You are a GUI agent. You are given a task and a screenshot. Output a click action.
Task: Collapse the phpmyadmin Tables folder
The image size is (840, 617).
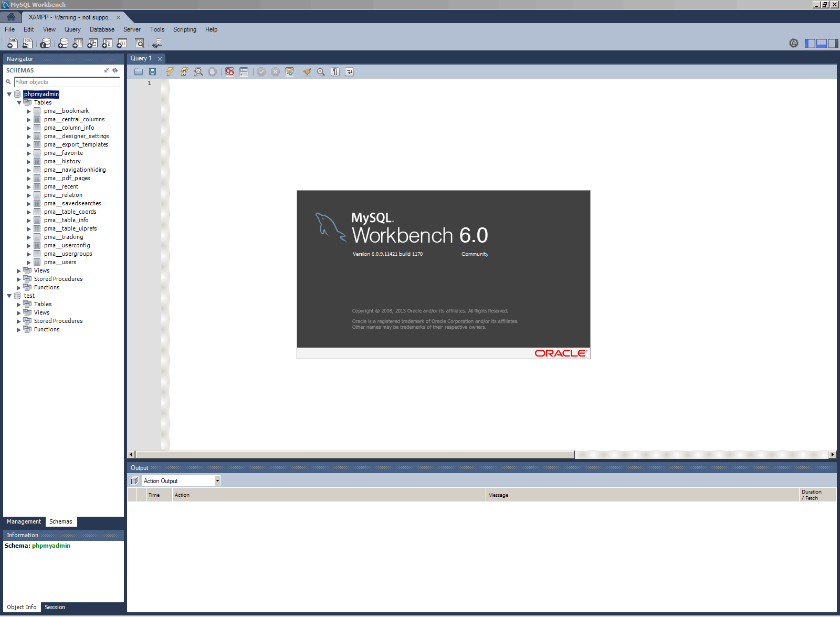coord(19,103)
